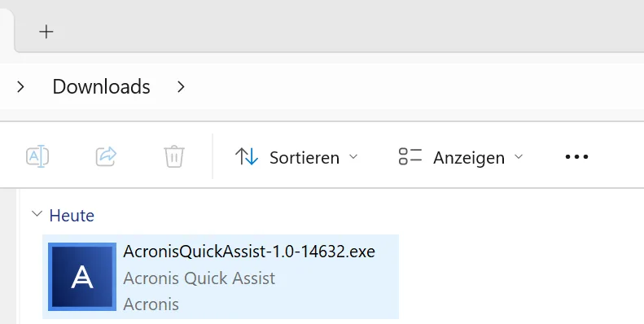This screenshot has width=644, height=324.
Task: Open the three-dots more options menu
Action: pyautogui.click(x=576, y=156)
